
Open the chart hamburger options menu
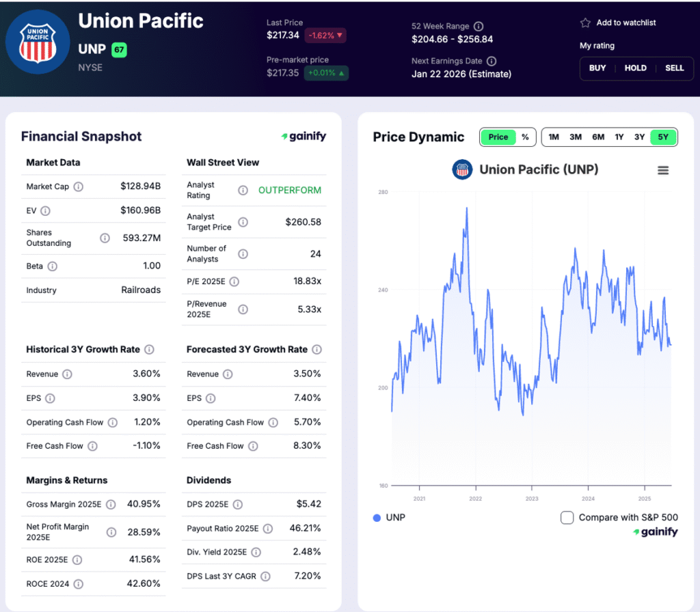[663, 170]
